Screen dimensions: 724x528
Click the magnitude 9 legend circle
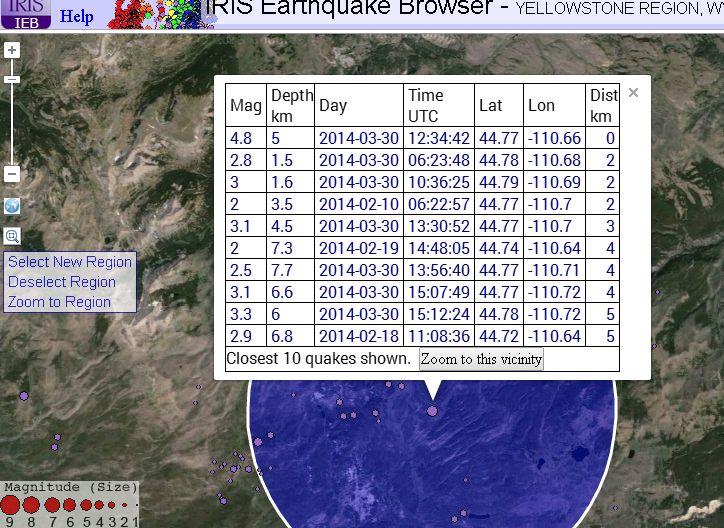10,505
